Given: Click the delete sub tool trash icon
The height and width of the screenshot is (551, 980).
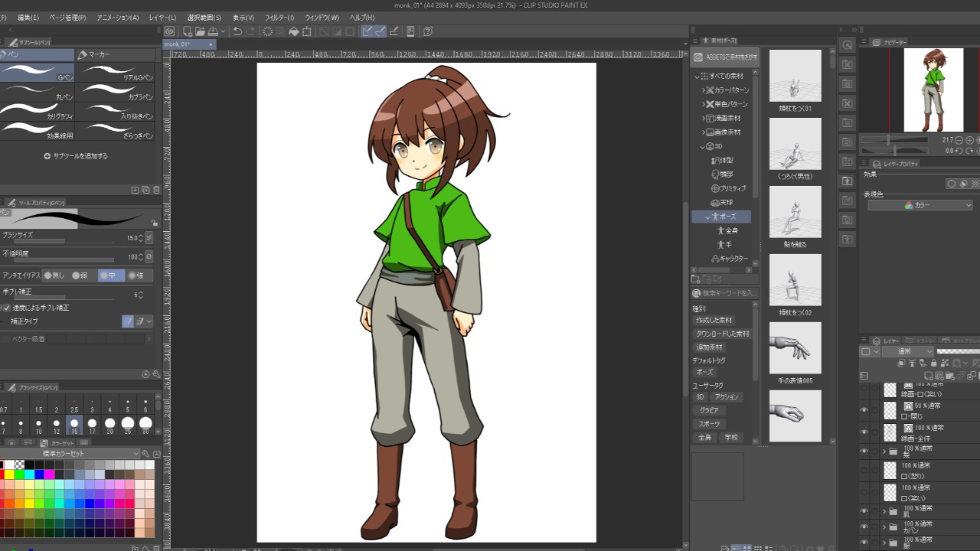Looking at the screenshot, I should click(x=157, y=190).
